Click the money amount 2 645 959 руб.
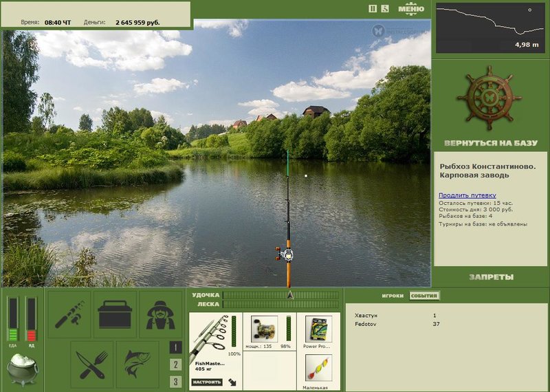The height and width of the screenshot is (392, 550). (137, 23)
